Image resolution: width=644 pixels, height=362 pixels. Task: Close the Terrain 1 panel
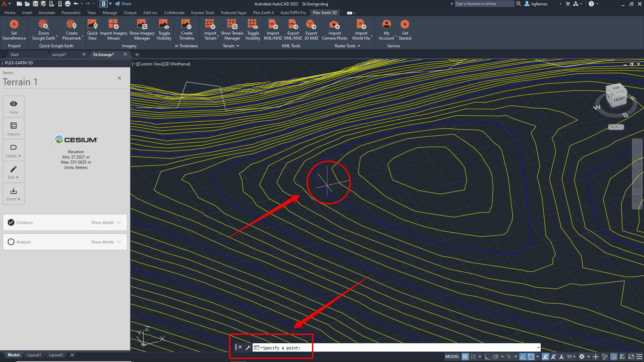(119, 78)
